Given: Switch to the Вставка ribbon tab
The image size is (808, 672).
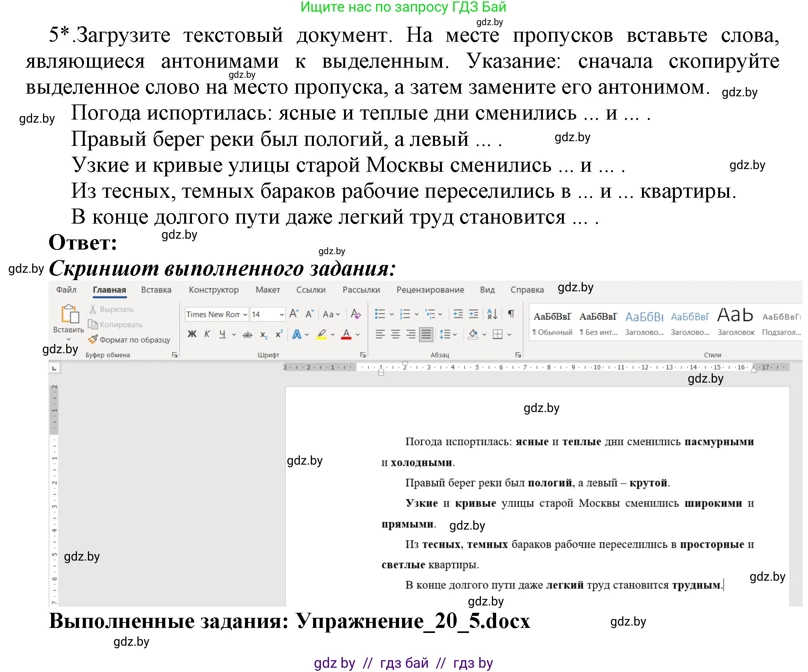Looking at the screenshot, I should pyautogui.click(x=156, y=289).
